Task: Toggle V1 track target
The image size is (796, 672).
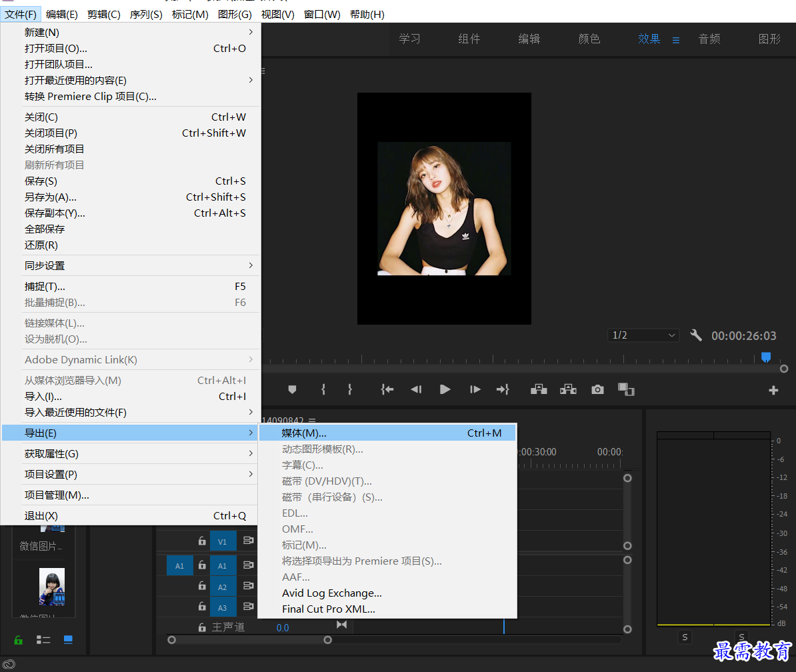Action: [223, 541]
